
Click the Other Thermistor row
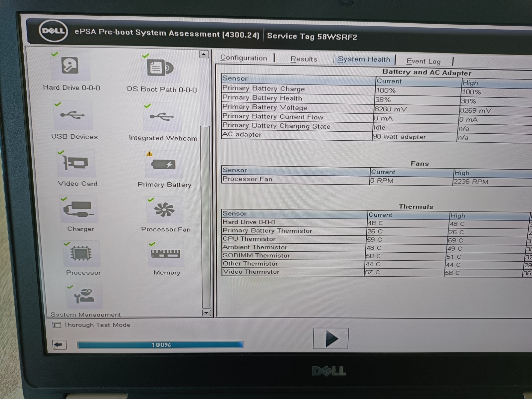(376, 264)
